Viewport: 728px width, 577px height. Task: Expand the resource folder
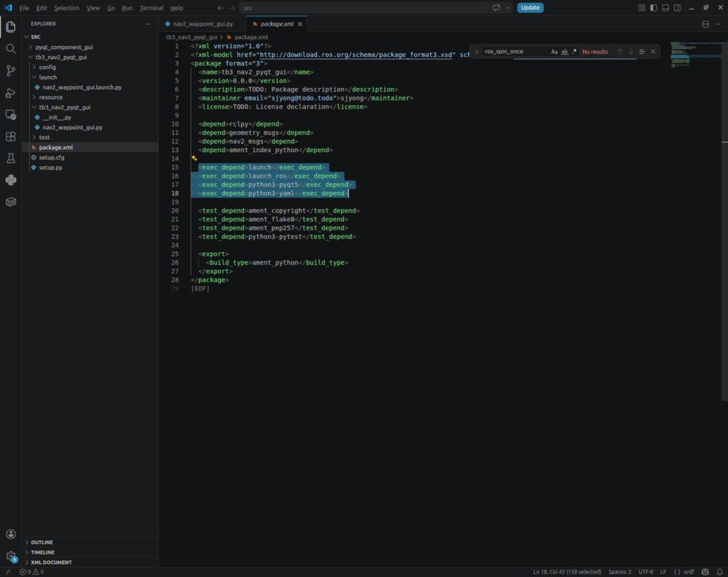click(x=34, y=97)
